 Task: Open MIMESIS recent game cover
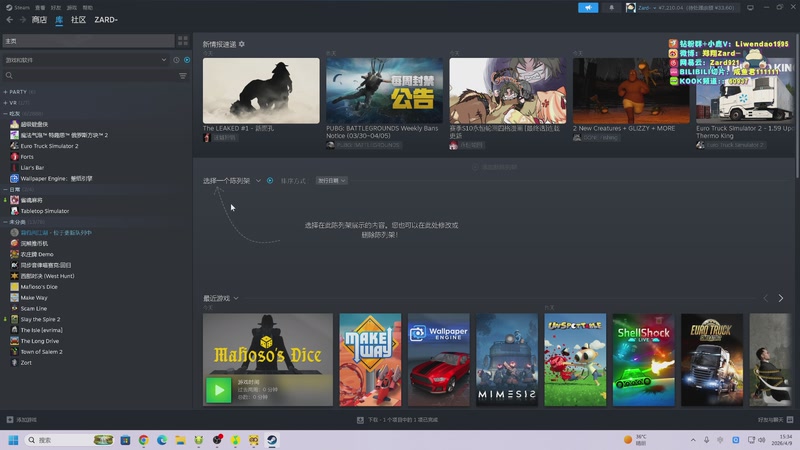[507, 360]
